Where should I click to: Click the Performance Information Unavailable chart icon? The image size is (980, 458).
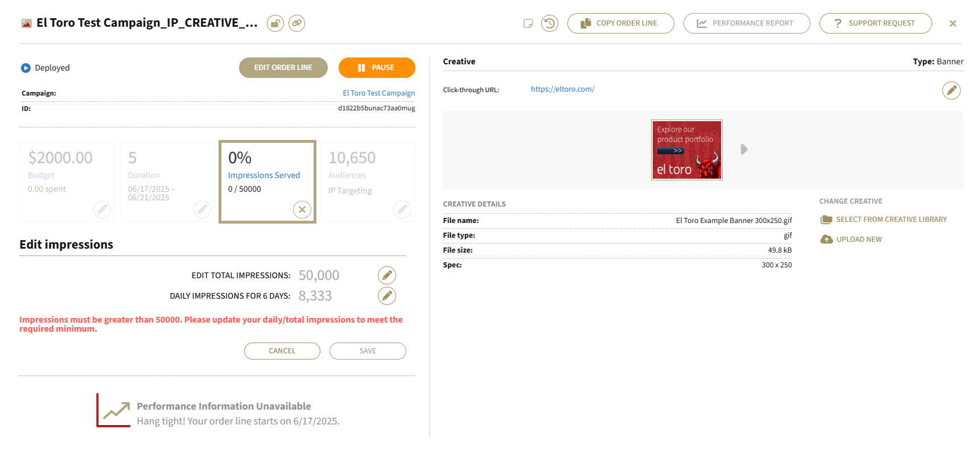tap(114, 410)
